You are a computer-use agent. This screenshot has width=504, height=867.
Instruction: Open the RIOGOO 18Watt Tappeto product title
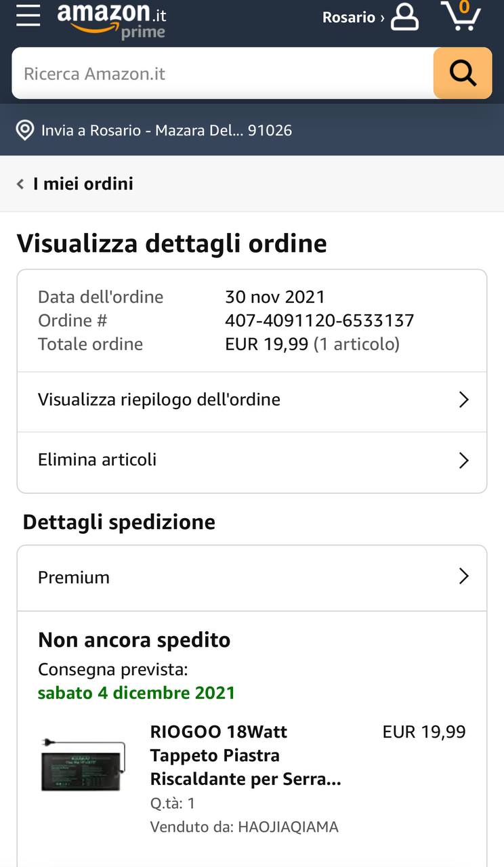(245, 755)
